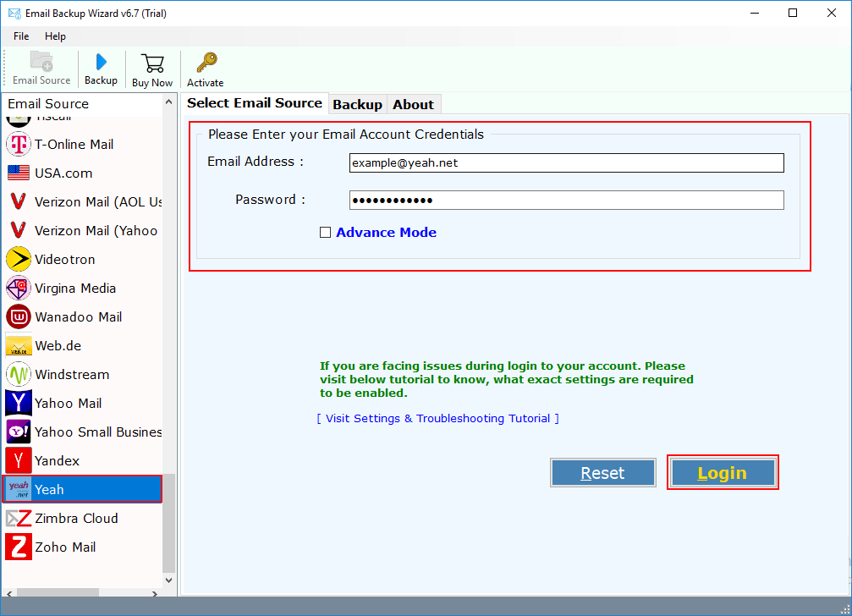Click the source list scroll up arrow
Image resolution: width=852 pixels, height=616 pixels.
click(169, 102)
